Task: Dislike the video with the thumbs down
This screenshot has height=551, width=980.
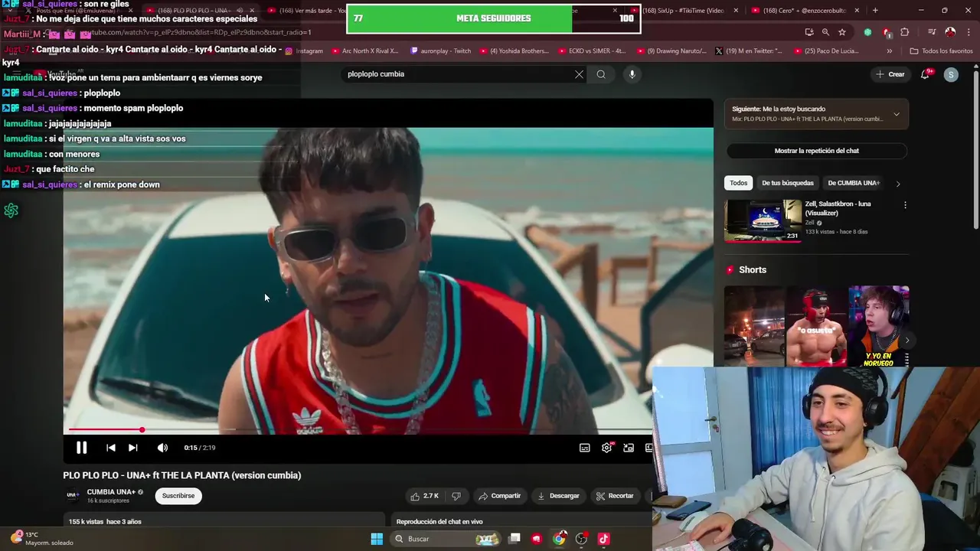Action: click(456, 496)
